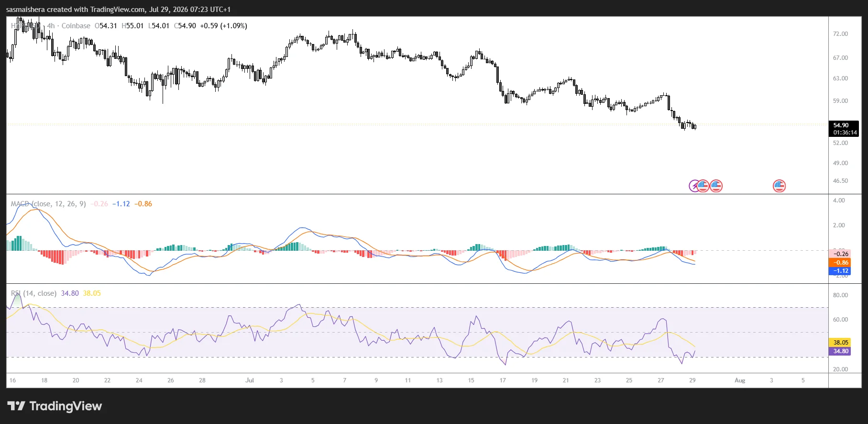Viewport: 868px width, 424px height.
Task: Click the high value H55.01
Action: tap(132, 26)
